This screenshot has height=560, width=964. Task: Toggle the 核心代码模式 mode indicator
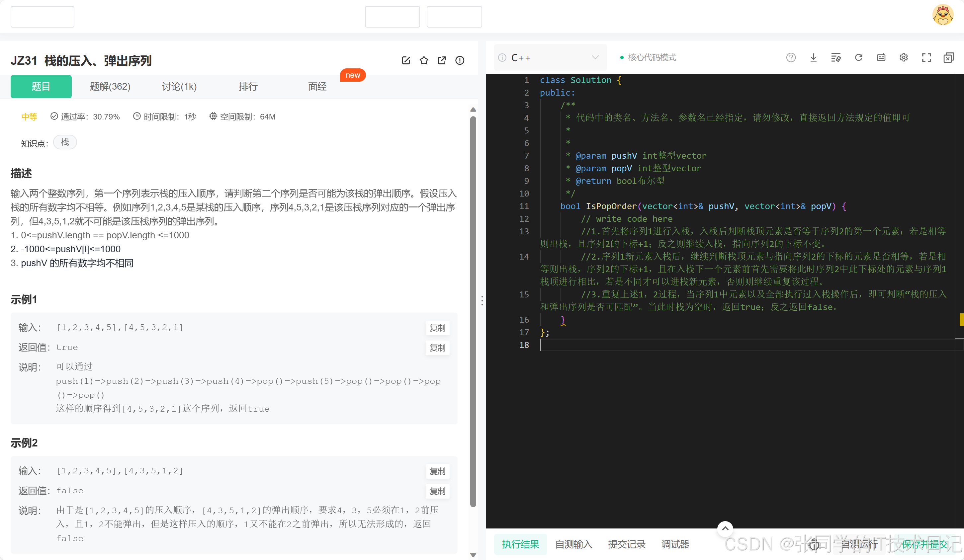pyautogui.click(x=652, y=58)
